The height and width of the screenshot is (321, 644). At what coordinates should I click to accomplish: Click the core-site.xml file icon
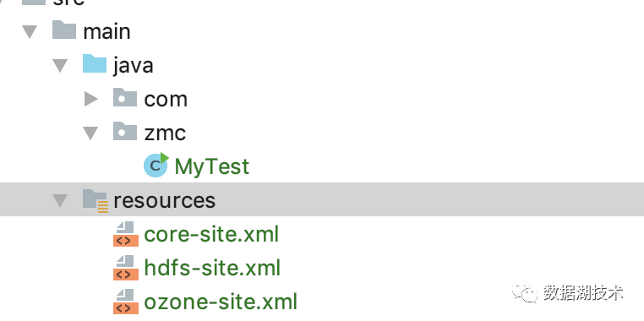click(126, 234)
